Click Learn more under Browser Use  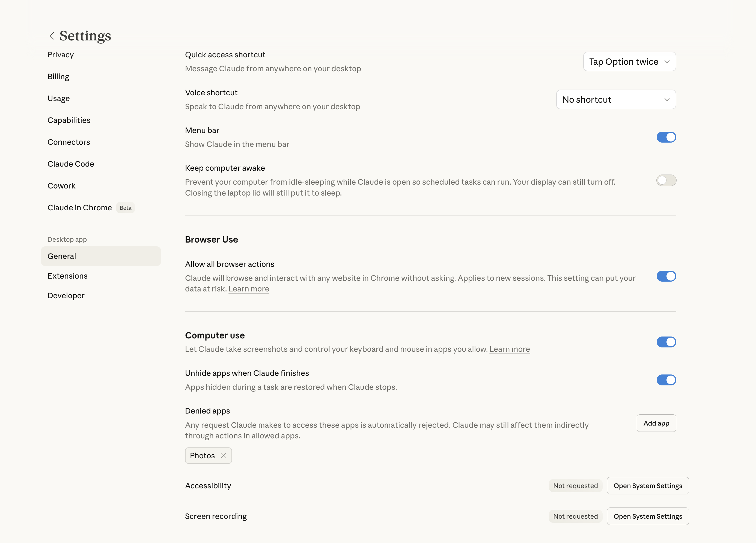249,289
